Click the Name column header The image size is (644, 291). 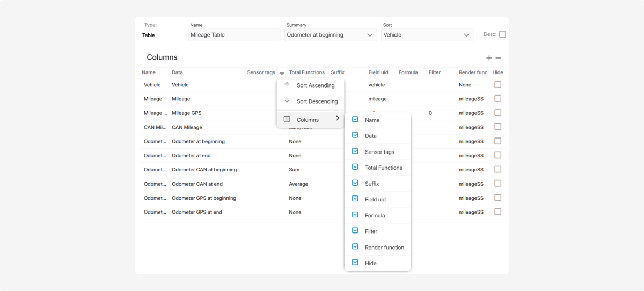[149, 72]
